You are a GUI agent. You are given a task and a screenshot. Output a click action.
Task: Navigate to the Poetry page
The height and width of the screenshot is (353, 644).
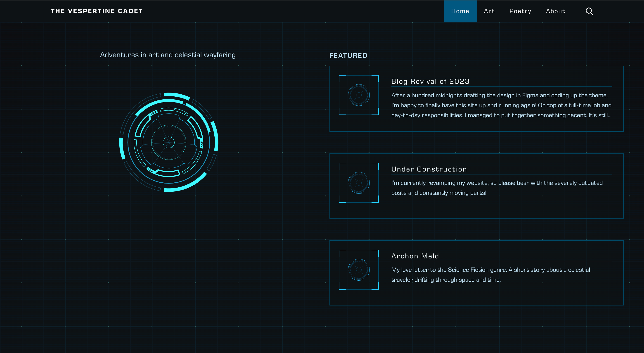[520, 11]
